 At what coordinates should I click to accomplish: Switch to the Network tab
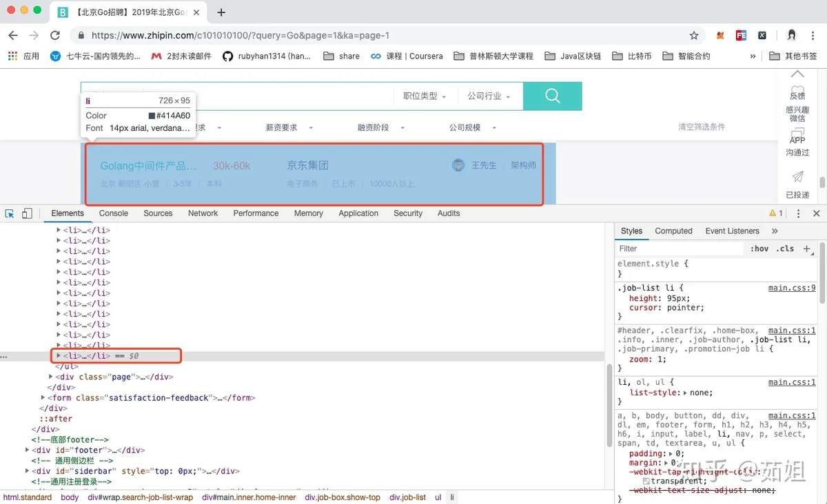click(203, 213)
